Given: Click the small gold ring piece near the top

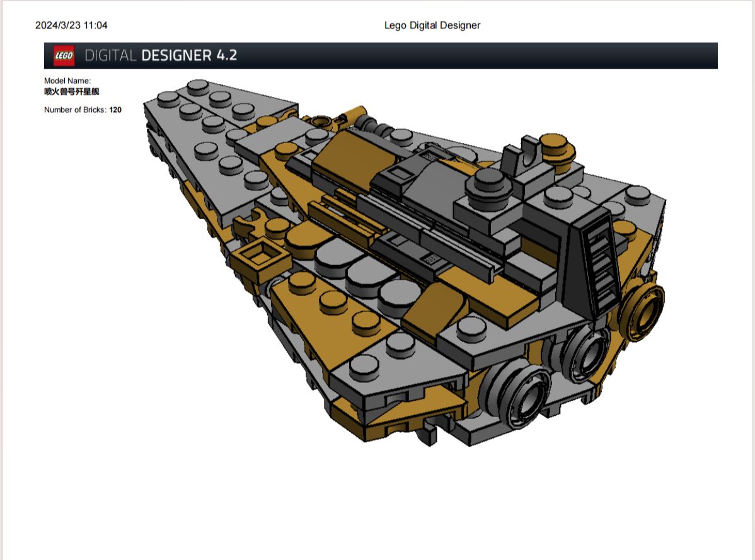Looking at the screenshot, I should coord(321,120).
